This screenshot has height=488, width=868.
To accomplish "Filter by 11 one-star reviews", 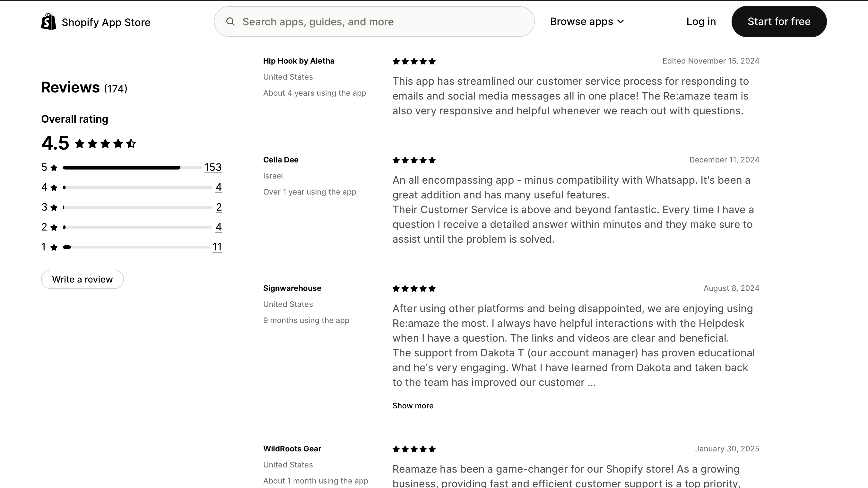I will (217, 247).
